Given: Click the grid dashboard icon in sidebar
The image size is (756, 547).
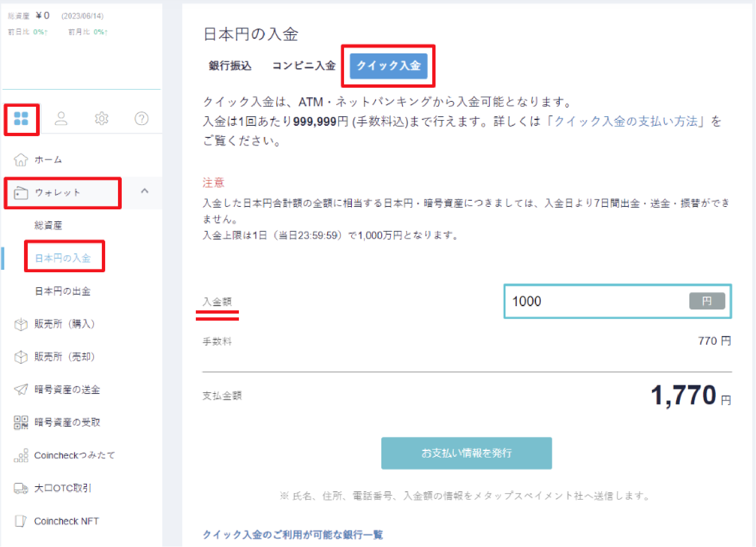Looking at the screenshot, I should [21, 118].
